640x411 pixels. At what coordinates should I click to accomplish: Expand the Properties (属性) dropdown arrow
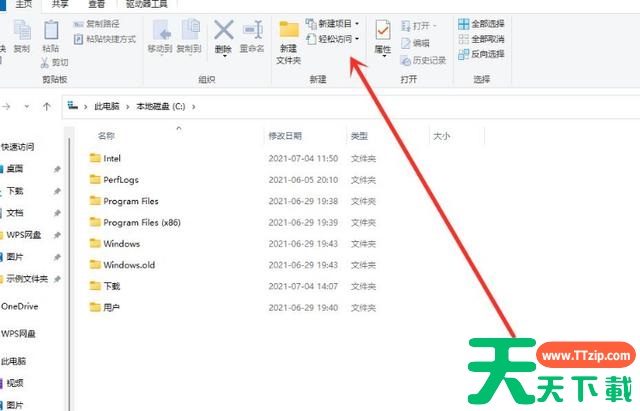click(x=383, y=56)
